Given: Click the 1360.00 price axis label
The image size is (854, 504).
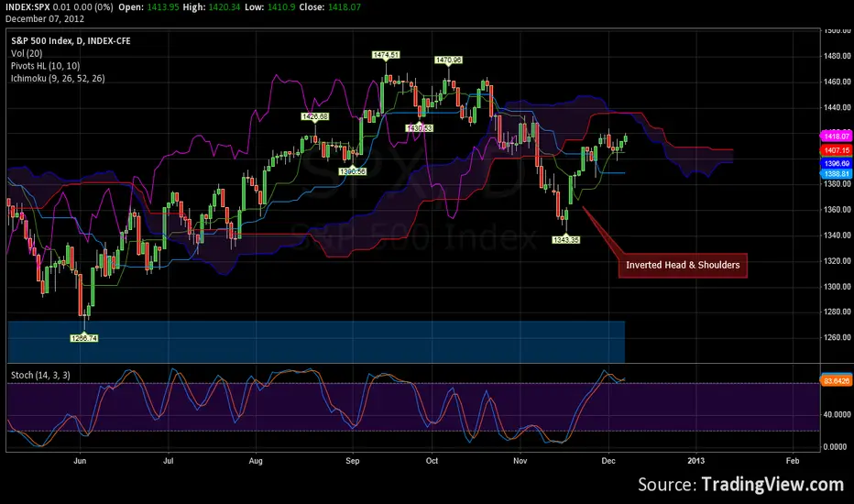Looking at the screenshot, I should coord(838,210).
